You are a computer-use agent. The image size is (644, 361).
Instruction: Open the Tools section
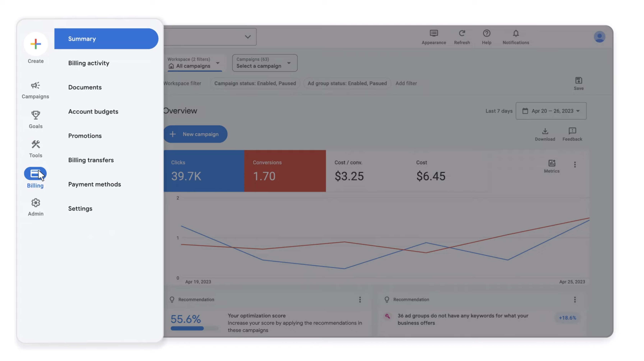(x=35, y=148)
